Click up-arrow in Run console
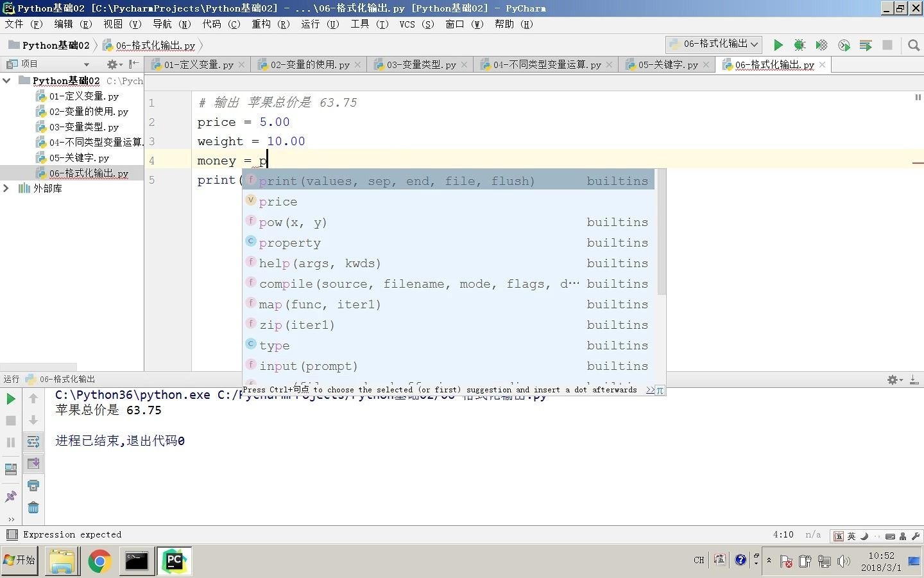The image size is (924, 578). pos(33,399)
